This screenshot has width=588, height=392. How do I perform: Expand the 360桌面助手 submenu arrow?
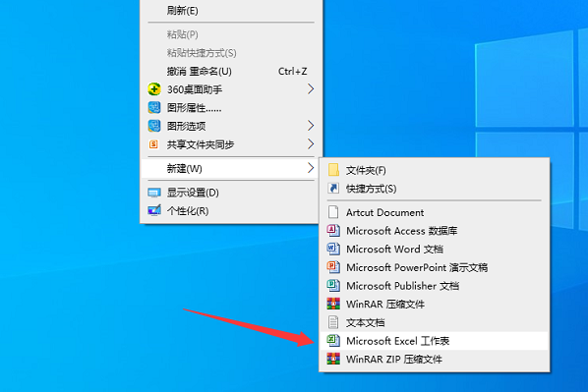(311, 89)
